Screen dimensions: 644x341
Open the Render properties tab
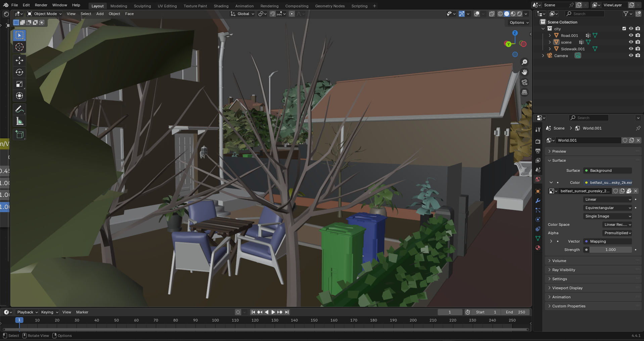(x=538, y=142)
